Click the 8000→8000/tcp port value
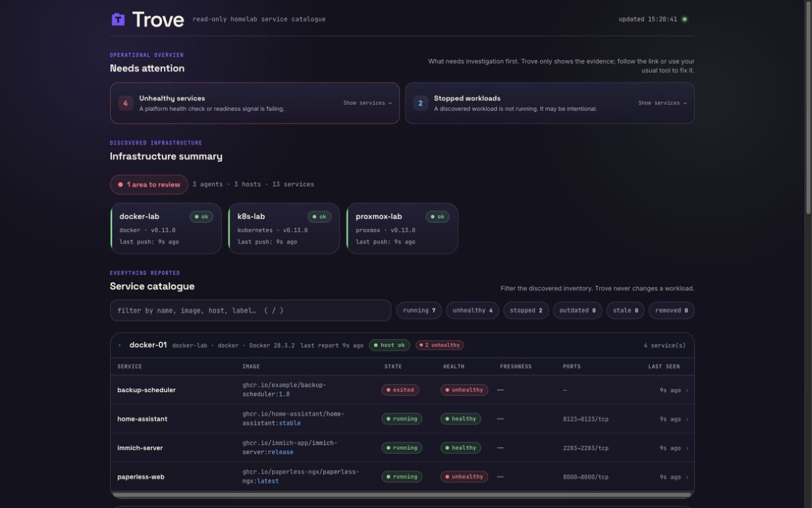The width and height of the screenshot is (812, 508). [586, 477]
